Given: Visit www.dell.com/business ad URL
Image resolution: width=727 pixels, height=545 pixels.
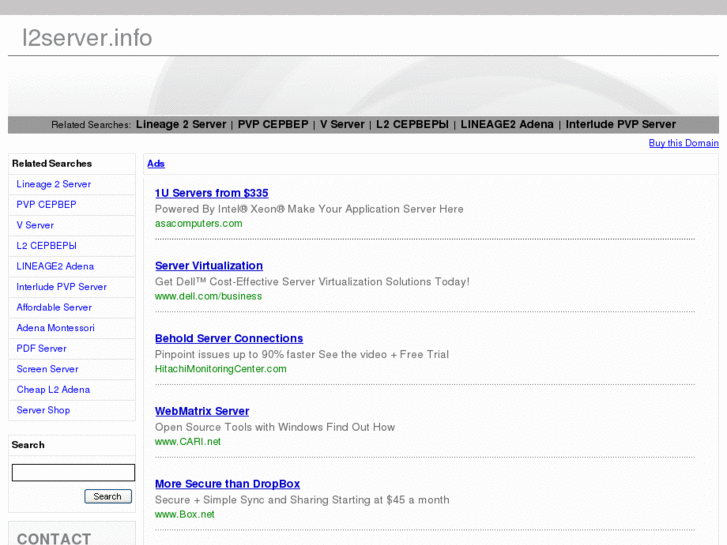Looking at the screenshot, I should 208,296.
